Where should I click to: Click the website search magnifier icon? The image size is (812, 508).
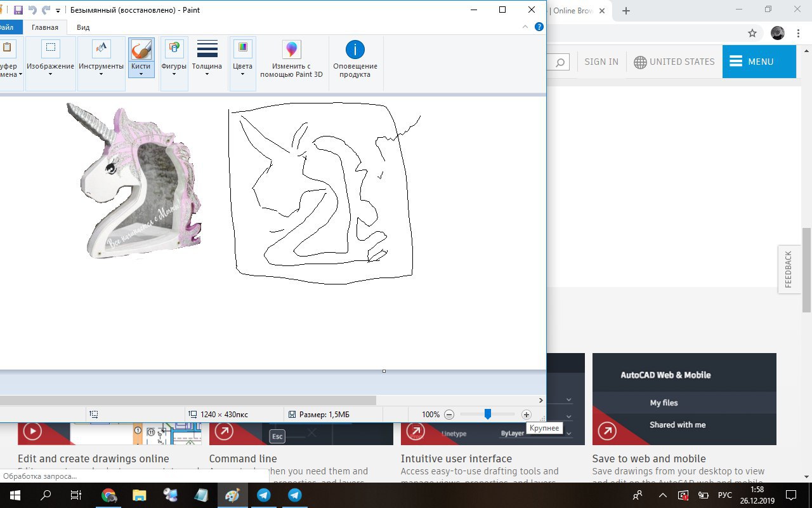(x=560, y=62)
